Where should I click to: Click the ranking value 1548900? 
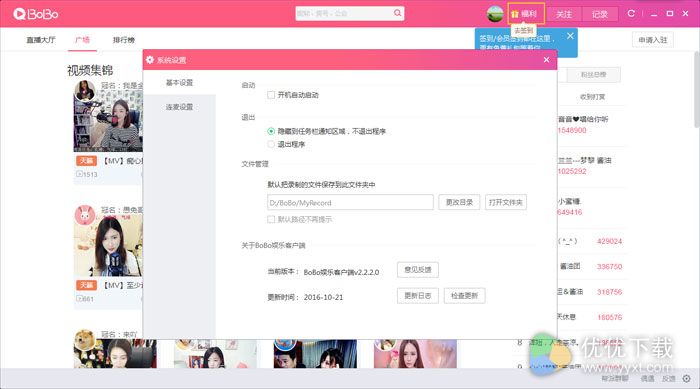(572, 130)
